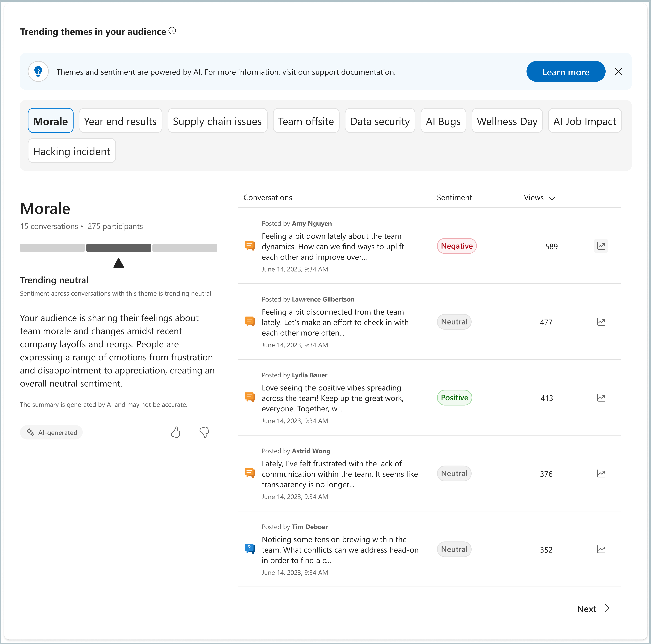Click the Positive sentiment badge on Lydia Bauer post
The image size is (651, 644).
tap(454, 397)
